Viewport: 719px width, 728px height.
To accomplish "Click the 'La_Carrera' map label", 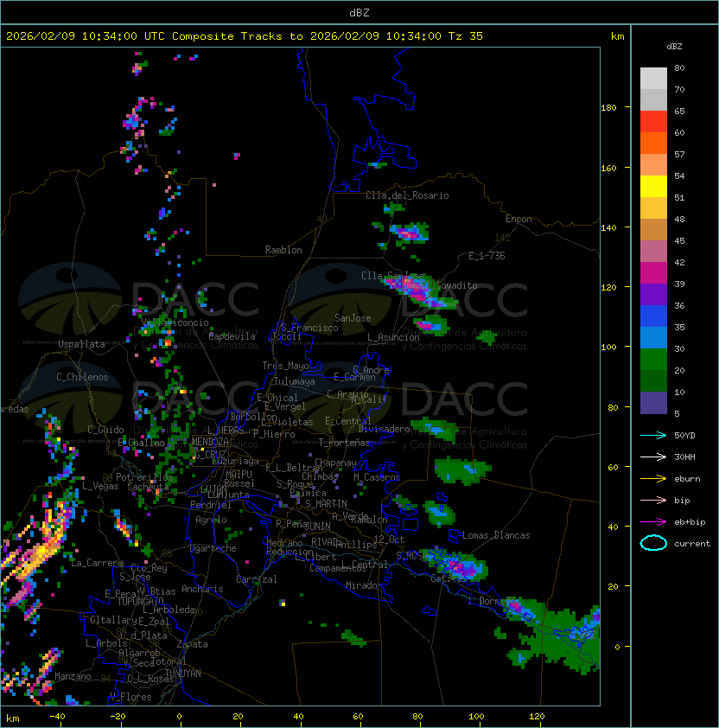I will click(x=97, y=563).
